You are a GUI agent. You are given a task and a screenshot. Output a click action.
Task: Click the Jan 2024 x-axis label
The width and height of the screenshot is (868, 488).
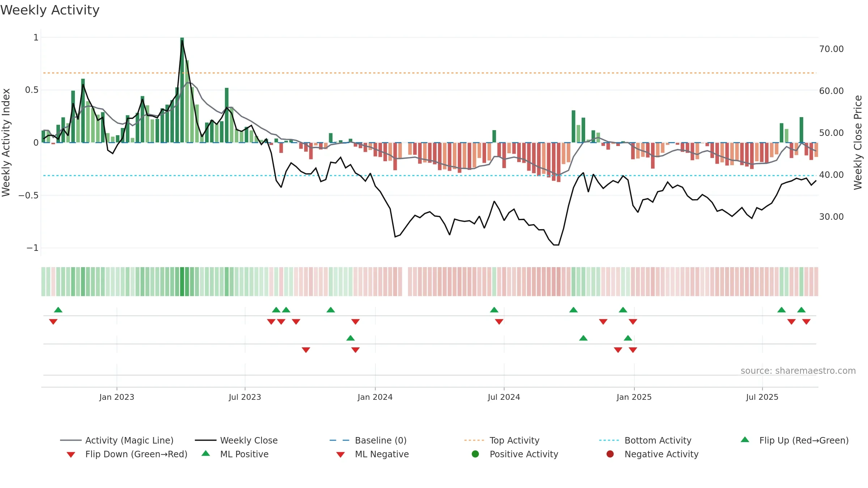(375, 397)
